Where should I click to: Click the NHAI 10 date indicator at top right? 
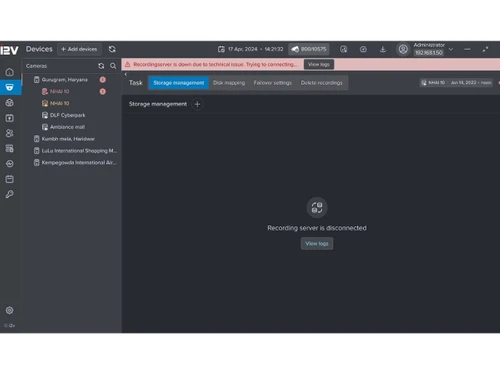click(456, 83)
